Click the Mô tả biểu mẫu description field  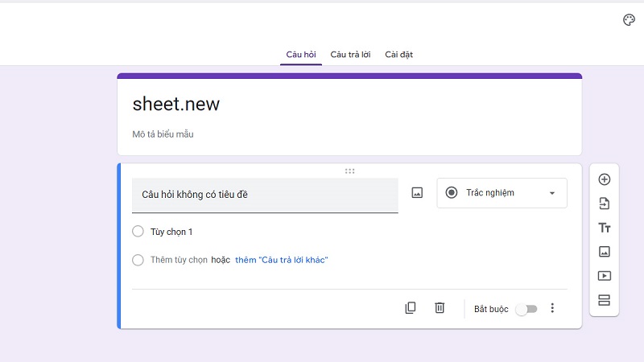[163, 134]
